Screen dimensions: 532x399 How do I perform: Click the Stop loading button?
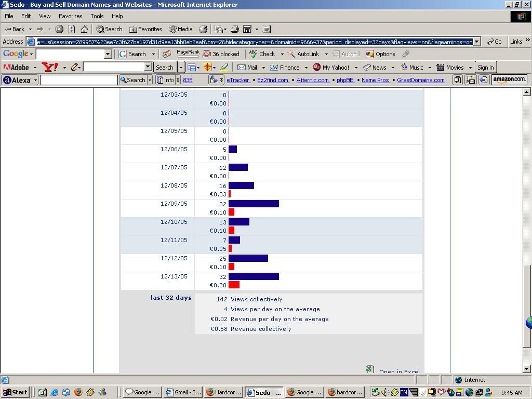[x=59, y=29]
